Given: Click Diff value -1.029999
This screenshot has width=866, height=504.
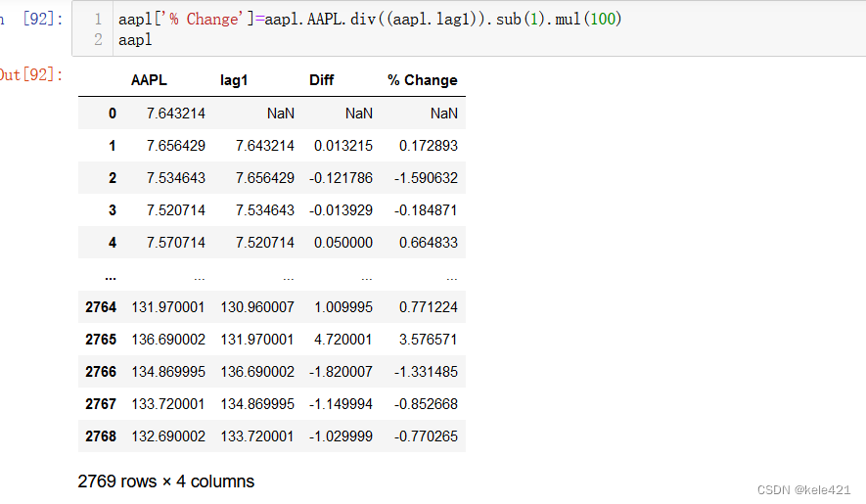Looking at the screenshot, I should (341, 436).
